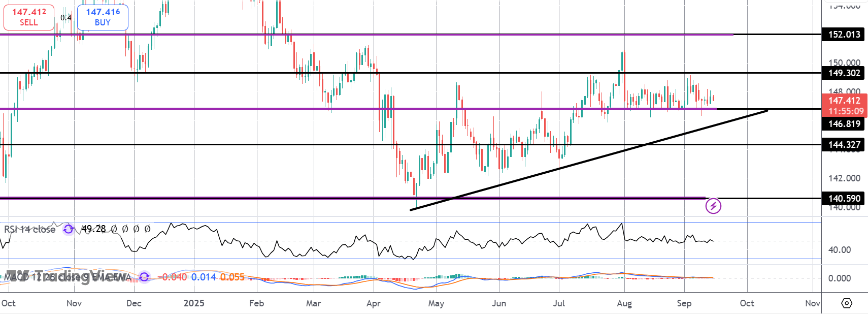Click the RSI value 49.28
Screen dimensions: 868x316
click(93, 229)
